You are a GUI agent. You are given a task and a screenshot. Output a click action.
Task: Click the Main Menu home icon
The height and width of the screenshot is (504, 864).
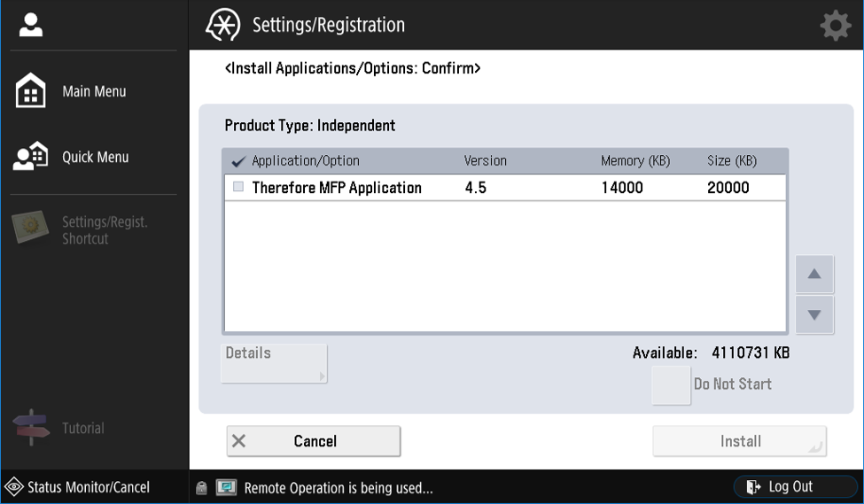pos(31,90)
